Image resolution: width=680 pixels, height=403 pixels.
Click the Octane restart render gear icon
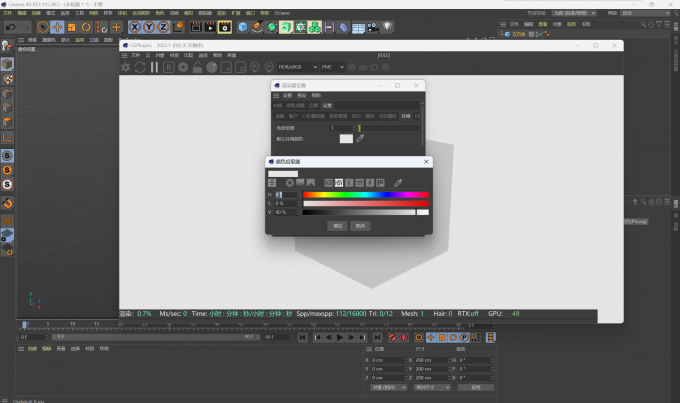point(126,67)
